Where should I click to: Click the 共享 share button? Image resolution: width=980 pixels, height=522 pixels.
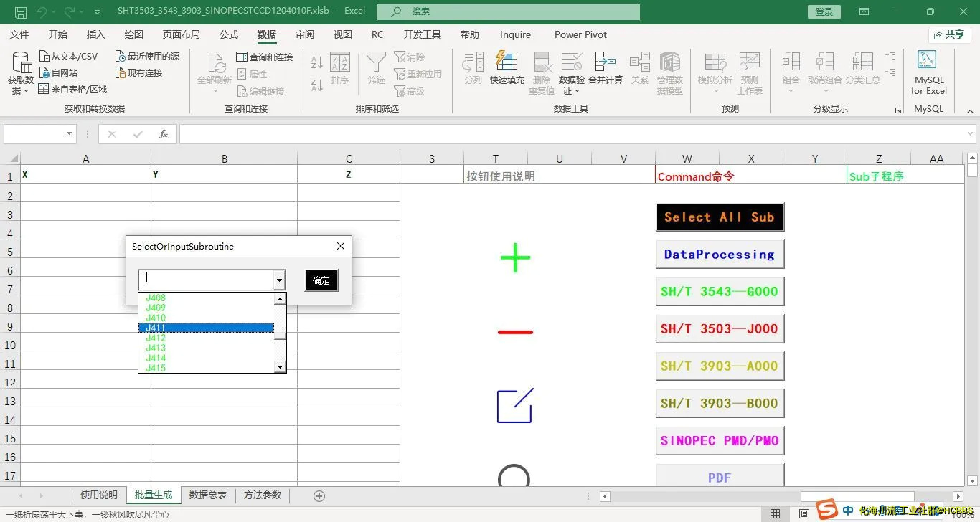coord(948,34)
